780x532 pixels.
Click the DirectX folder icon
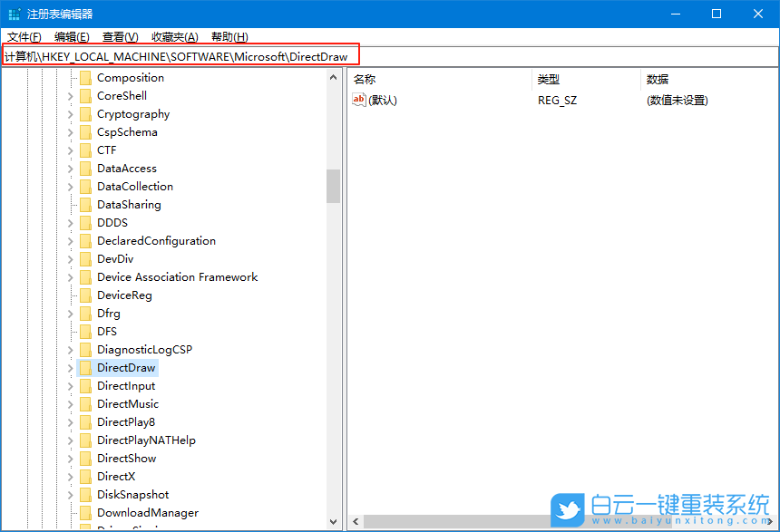(x=85, y=476)
